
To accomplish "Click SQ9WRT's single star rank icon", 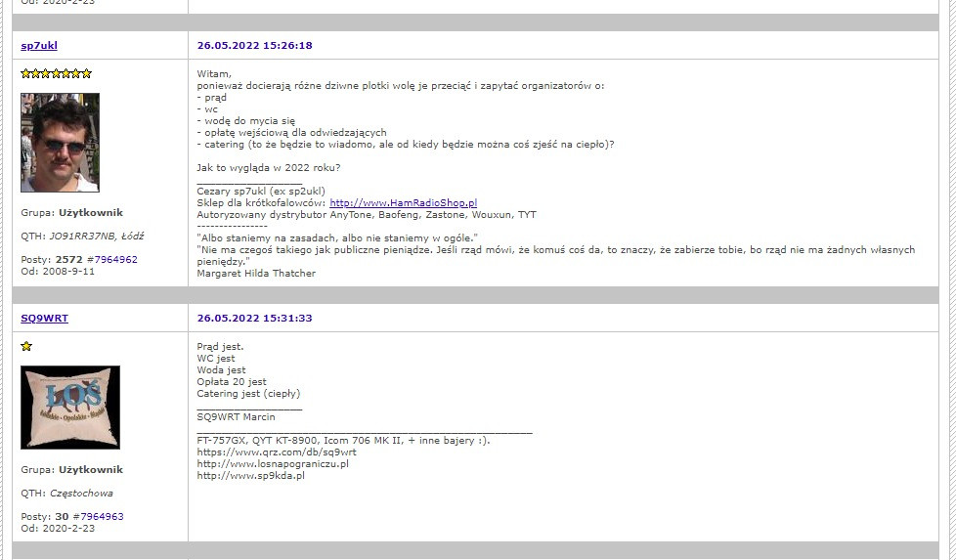I will (26, 346).
